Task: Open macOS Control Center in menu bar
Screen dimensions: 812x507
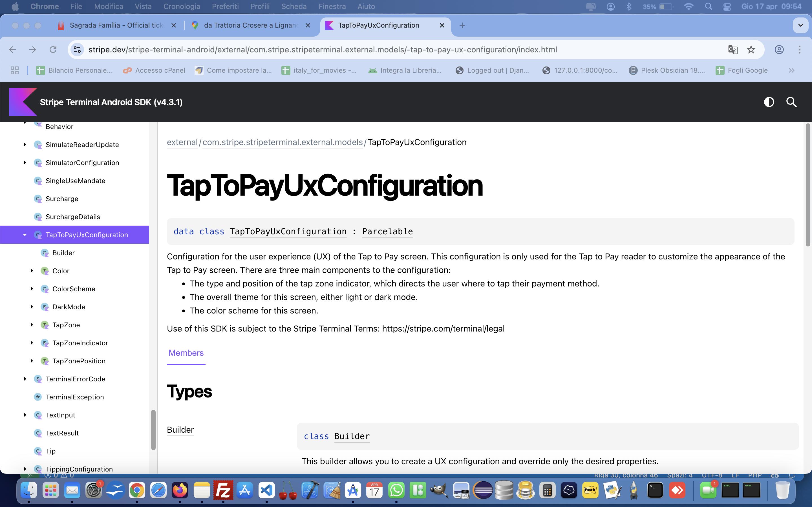Action: pyautogui.click(x=727, y=6)
